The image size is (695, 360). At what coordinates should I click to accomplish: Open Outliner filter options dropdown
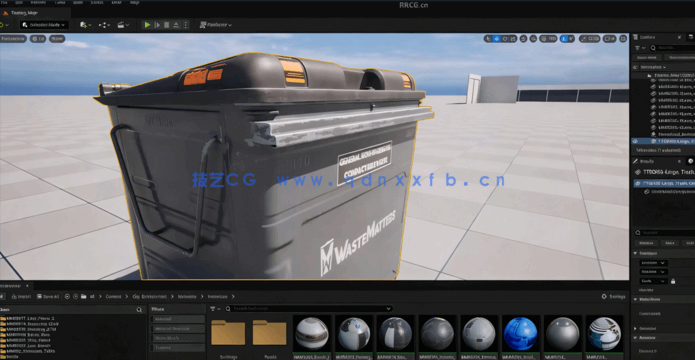[640, 48]
